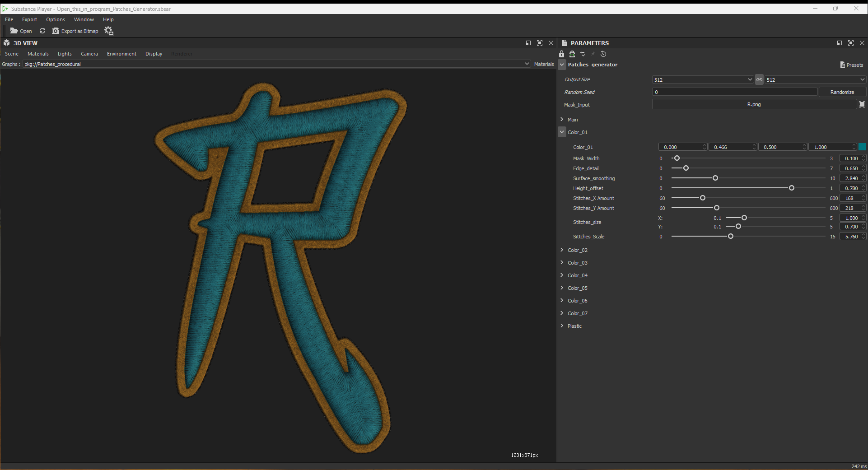Click the 3D VIEW cube icon
Screen dimensions: 868x470
pos(7,43)
